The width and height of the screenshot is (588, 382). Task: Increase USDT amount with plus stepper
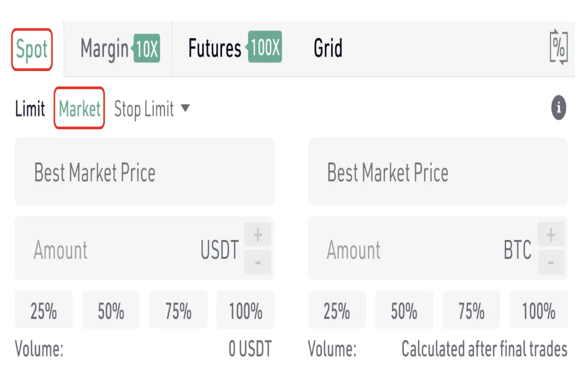coord(258,236)
